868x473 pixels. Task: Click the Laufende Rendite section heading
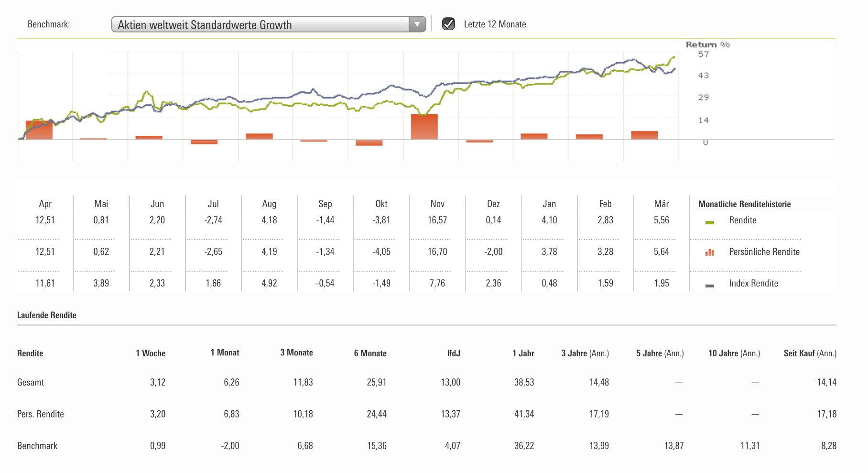[47, 315]
